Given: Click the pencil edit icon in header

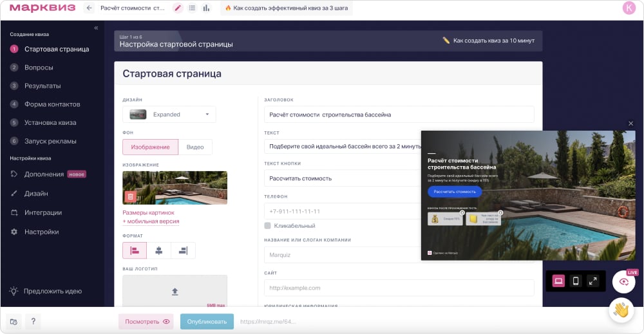Looking at the screenshot, I should (178, 8).
